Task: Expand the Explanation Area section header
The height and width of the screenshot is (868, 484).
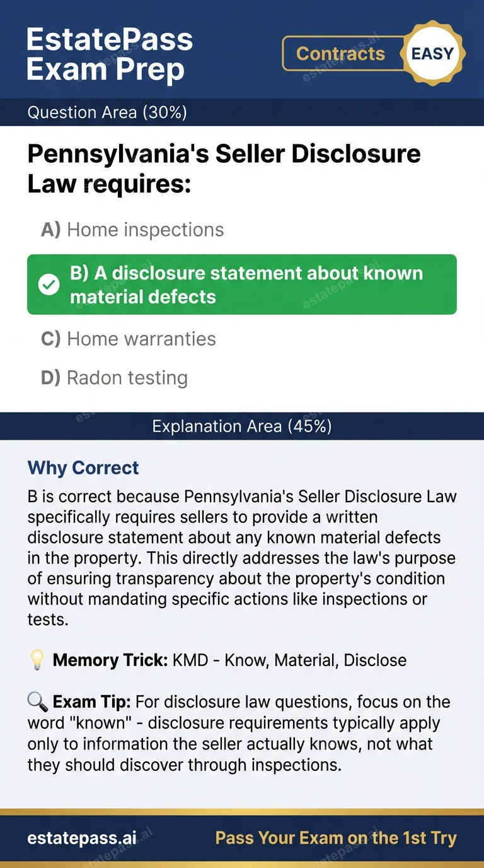Action: (x=242, y=426)
